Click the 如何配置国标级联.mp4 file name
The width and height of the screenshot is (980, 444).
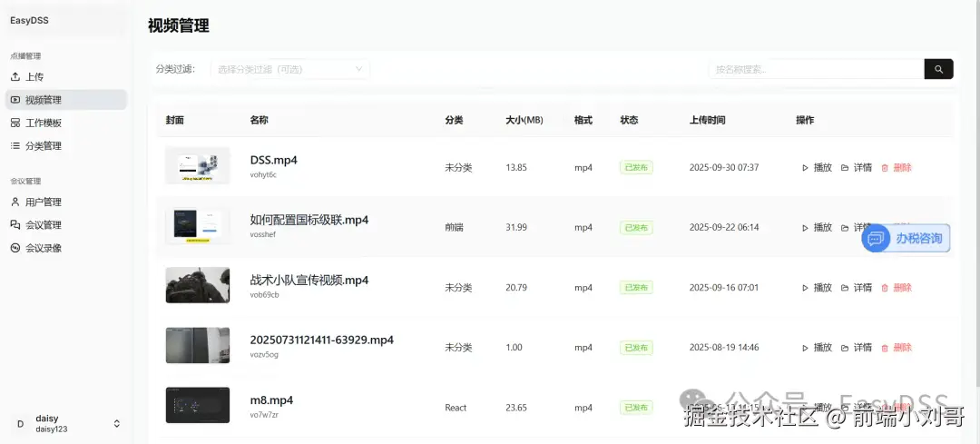pos(309,220)
